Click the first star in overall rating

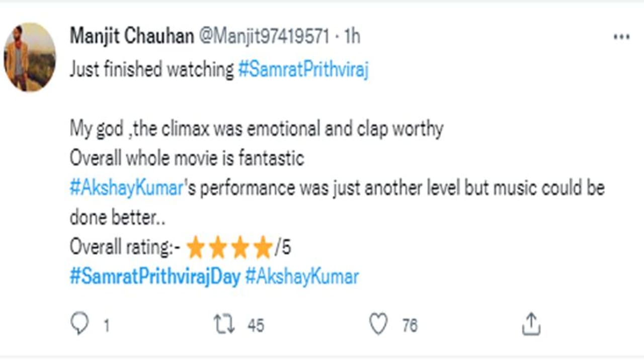coord(195,248)
